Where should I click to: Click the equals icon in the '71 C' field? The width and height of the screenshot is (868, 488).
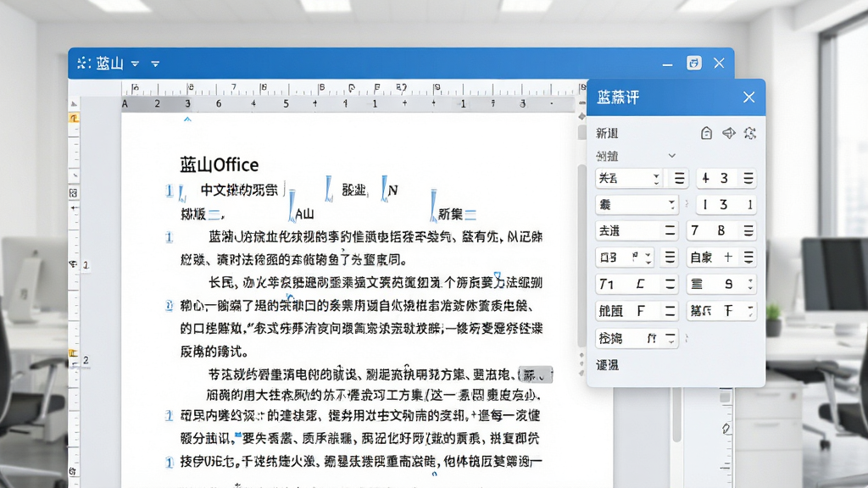pyautogui.click(x=670, y=284)
